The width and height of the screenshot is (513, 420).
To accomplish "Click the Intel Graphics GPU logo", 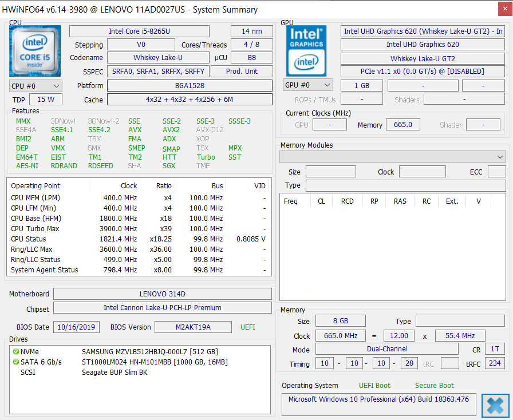I will (x=306, y=50).
